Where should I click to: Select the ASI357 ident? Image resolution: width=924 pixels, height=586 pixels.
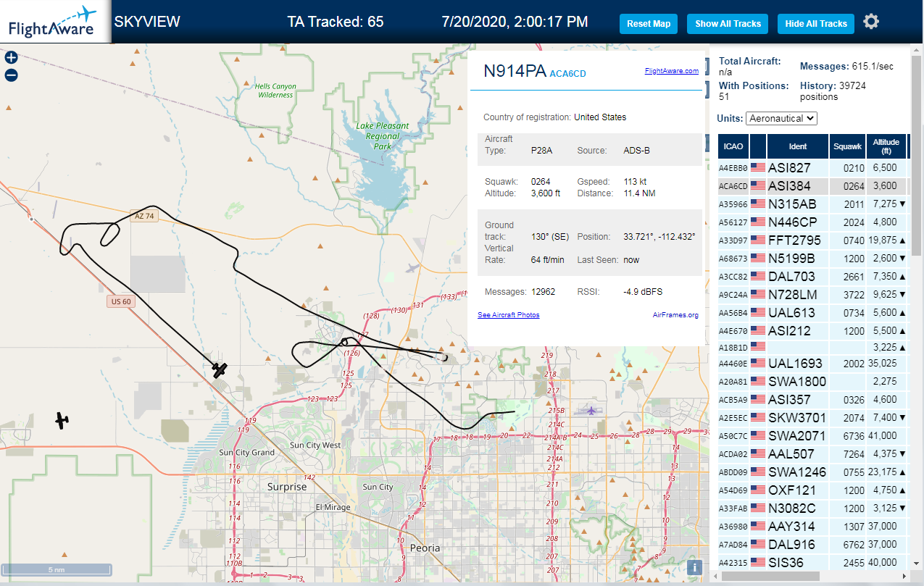pos(789,399)
